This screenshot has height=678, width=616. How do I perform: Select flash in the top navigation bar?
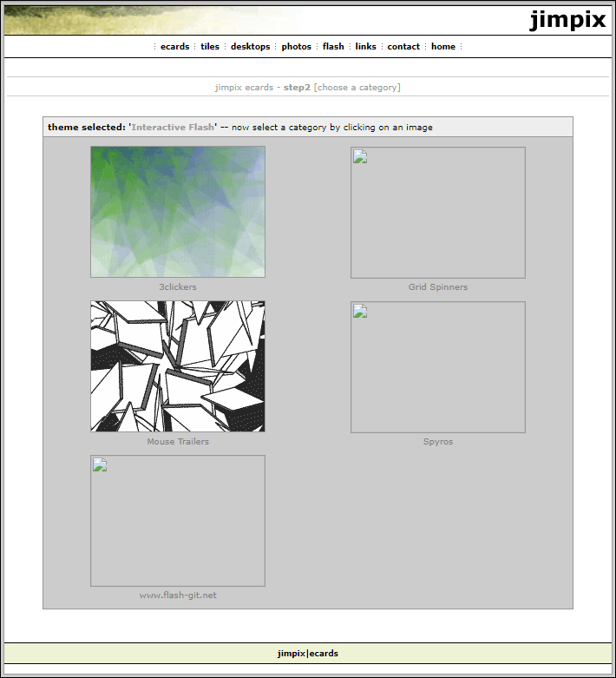(333, 47)
